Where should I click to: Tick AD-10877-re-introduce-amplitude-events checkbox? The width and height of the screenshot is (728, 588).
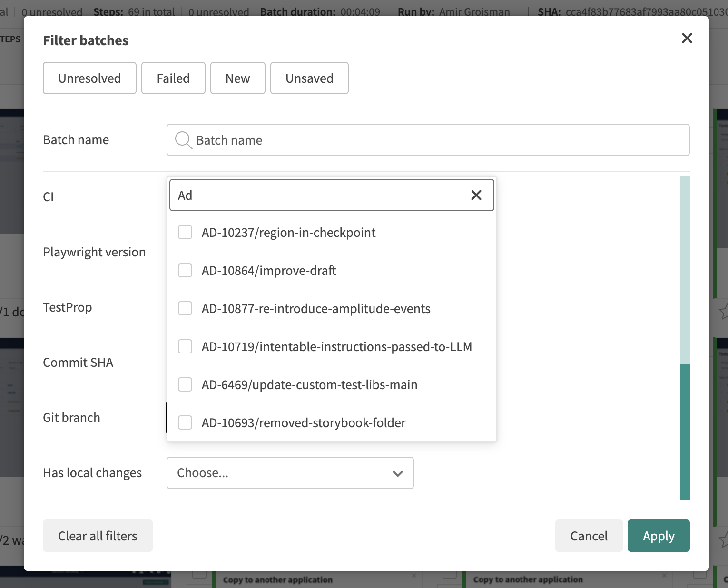pos(185,309)
